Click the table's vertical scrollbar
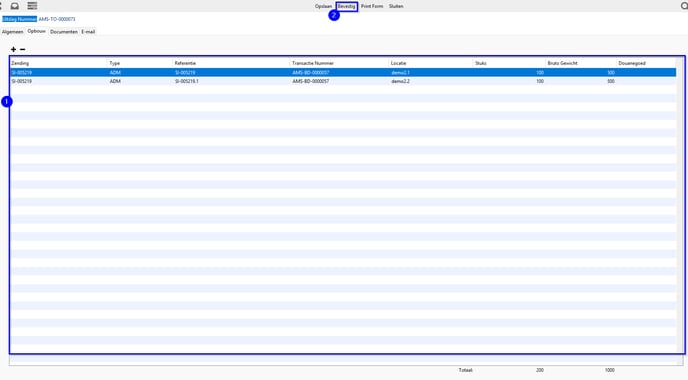The width and height of the screenshot is (688, 380). tap(680, 206)
